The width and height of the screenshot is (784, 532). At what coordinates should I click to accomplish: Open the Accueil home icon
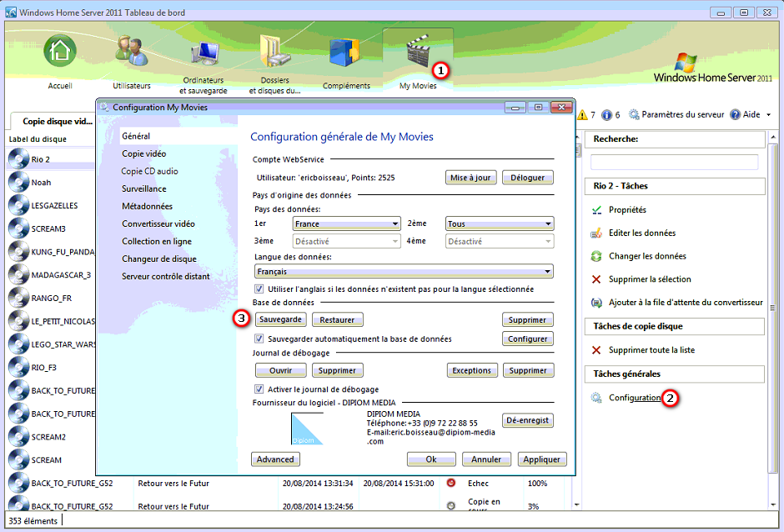click(x=60, y=51)
